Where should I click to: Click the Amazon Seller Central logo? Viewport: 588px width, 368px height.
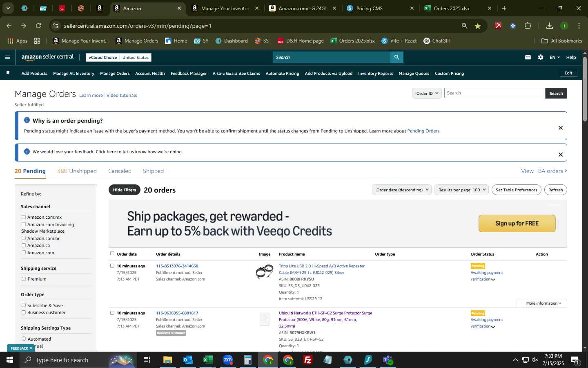[x=47, y=57]
